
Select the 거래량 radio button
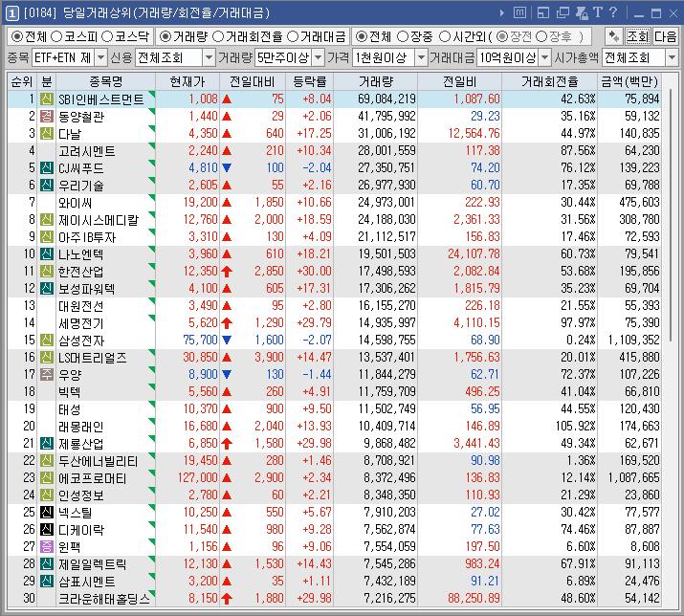(165, 36)
